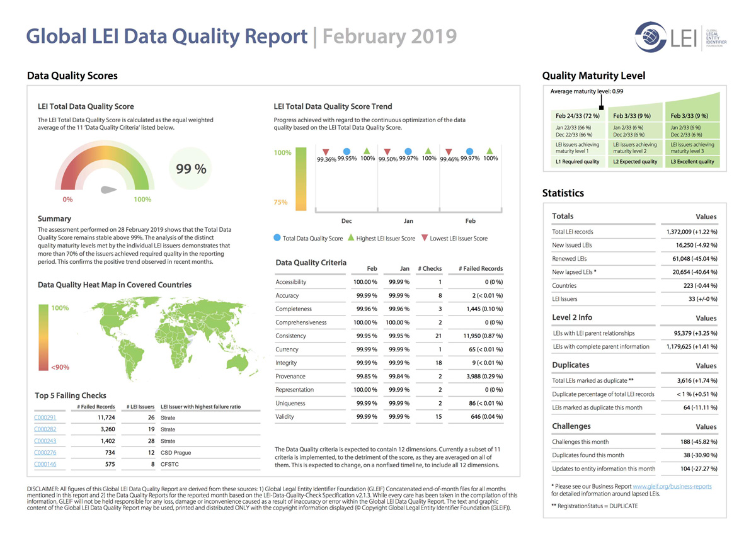Click the Provenance criteria row label
Screen dimensions: 756x534
(x=290, y=376)
